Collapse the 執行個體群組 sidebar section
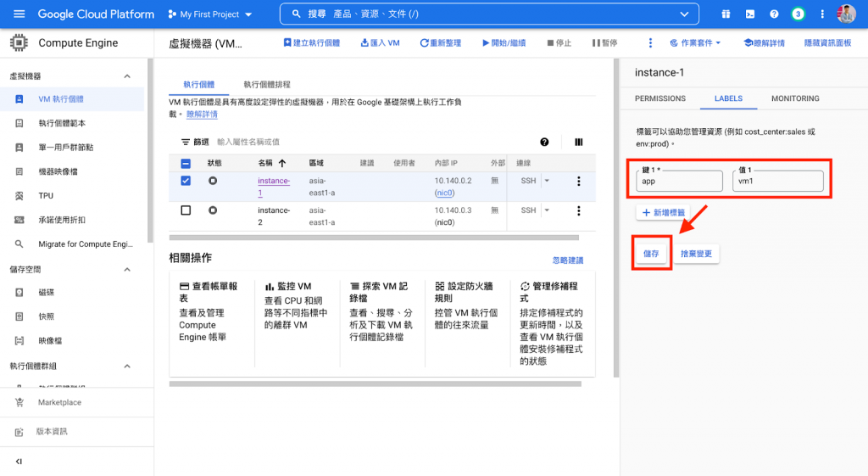 pyautogui.click(x=127, y=367)
